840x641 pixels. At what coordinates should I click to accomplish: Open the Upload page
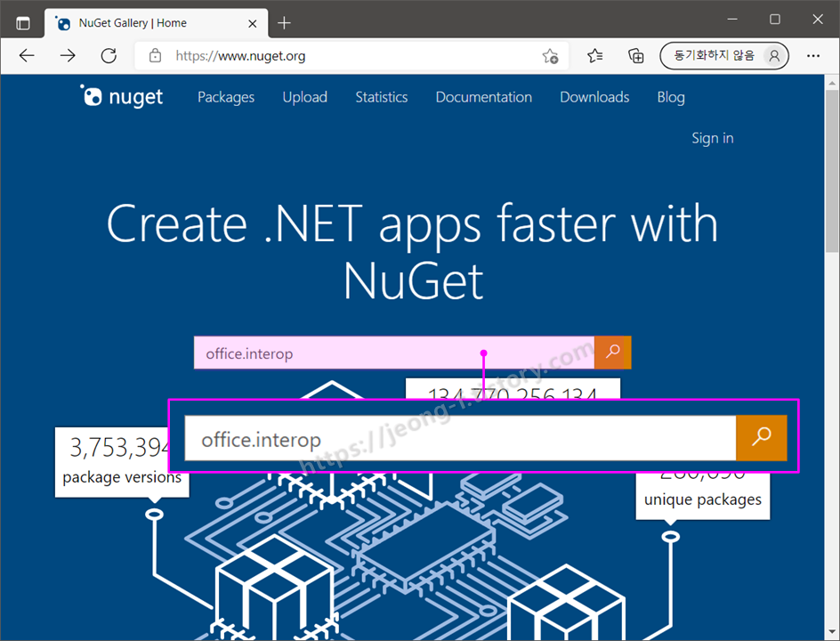coord(305,97)
